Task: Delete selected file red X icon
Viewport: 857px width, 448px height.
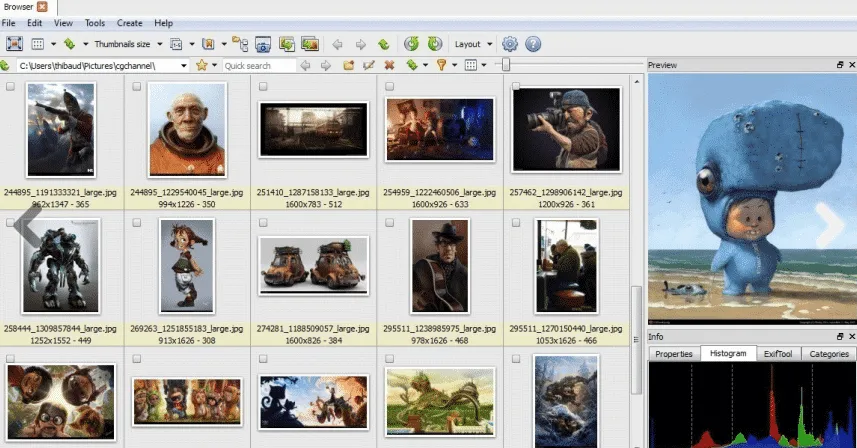Action: 389,66
